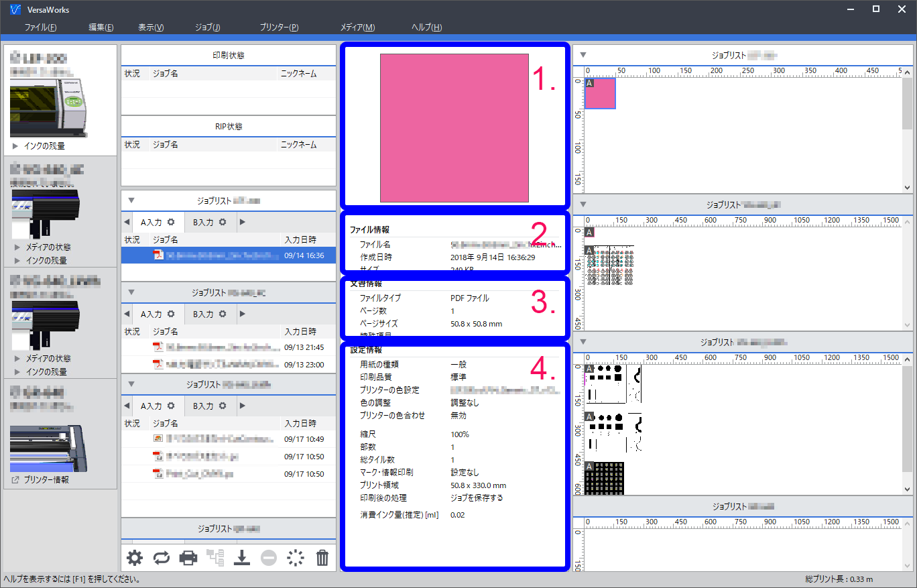
Task: Switch to B入力 tab above the 09/13 jobs
Action: (209, 314)
